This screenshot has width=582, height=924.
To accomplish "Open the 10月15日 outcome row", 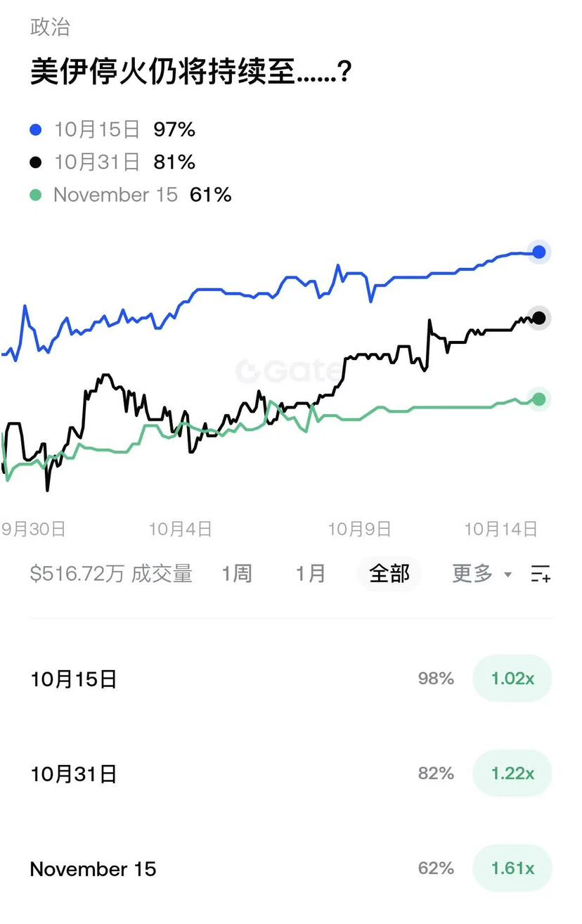I will point(291,679).
